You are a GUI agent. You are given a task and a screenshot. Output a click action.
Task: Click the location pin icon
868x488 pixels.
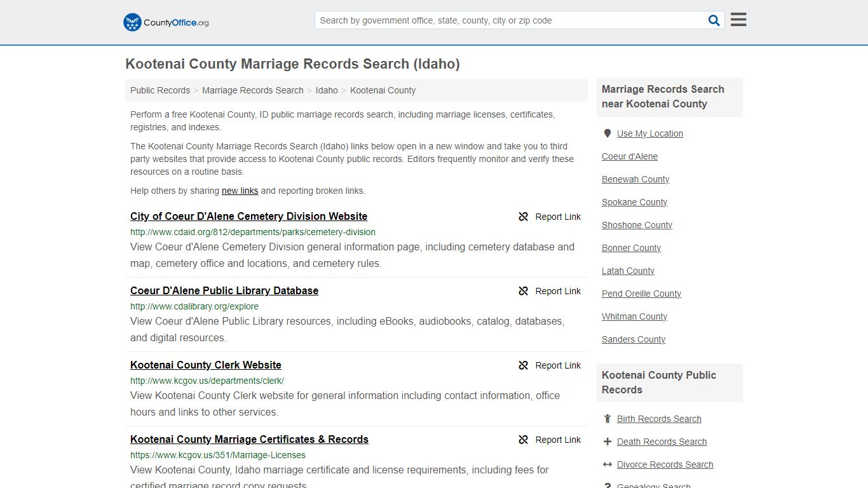point(607,133)
